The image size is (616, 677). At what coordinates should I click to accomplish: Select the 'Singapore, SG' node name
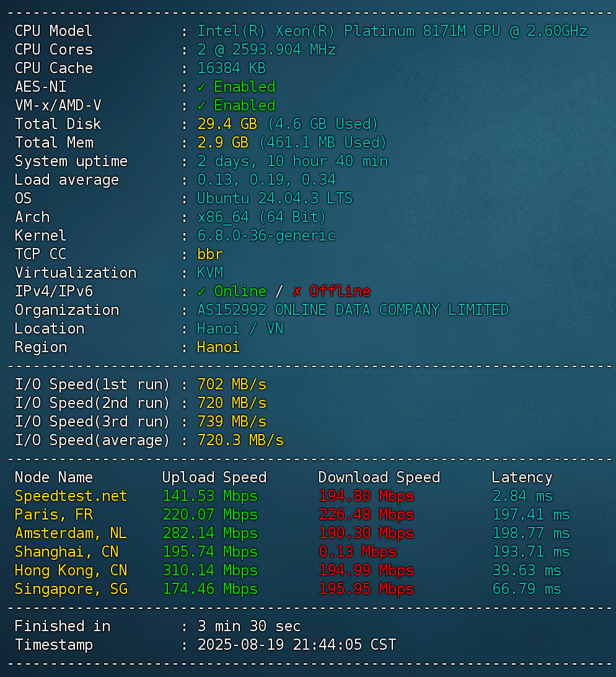[x=71, y=589]
